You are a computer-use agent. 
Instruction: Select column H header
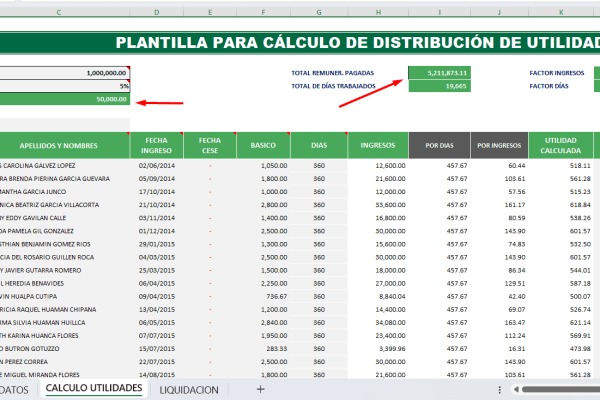click(x=378, y=12)
